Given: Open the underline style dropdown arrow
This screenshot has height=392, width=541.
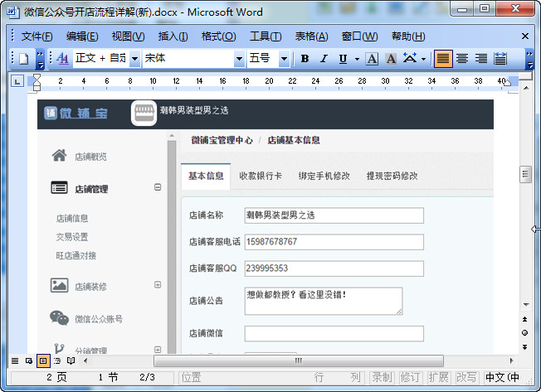Looking at the screenshot, I should click(x=357, y=59).
